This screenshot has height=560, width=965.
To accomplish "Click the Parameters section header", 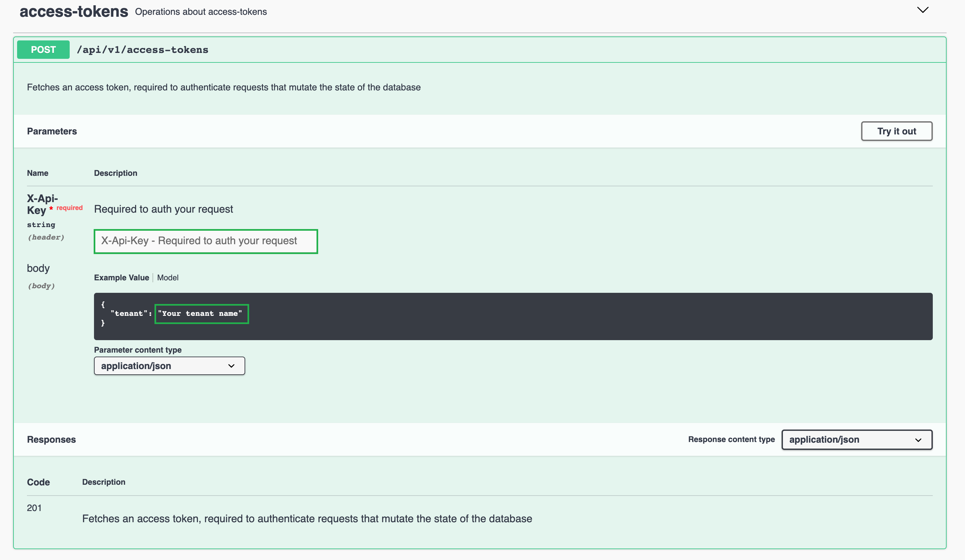I will pyautogui.click(x=52, y=131).
